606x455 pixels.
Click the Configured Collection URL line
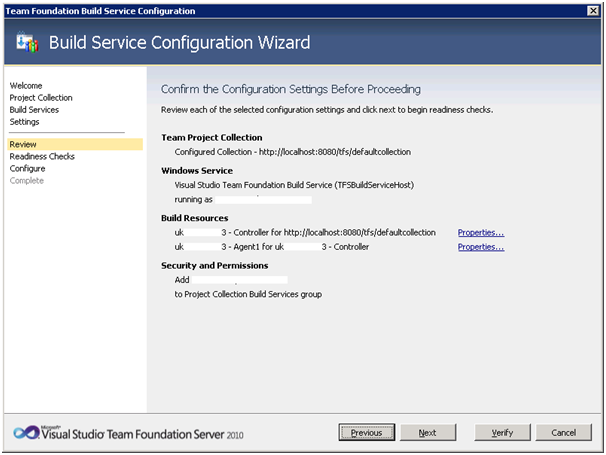pyautogui.click(x=293, y=152)
